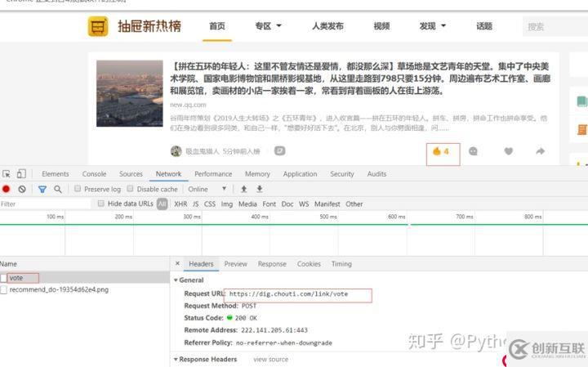Screen dimensions: 588x367
Task: Toggle device toolbar icon
Action: coord(22,174)
